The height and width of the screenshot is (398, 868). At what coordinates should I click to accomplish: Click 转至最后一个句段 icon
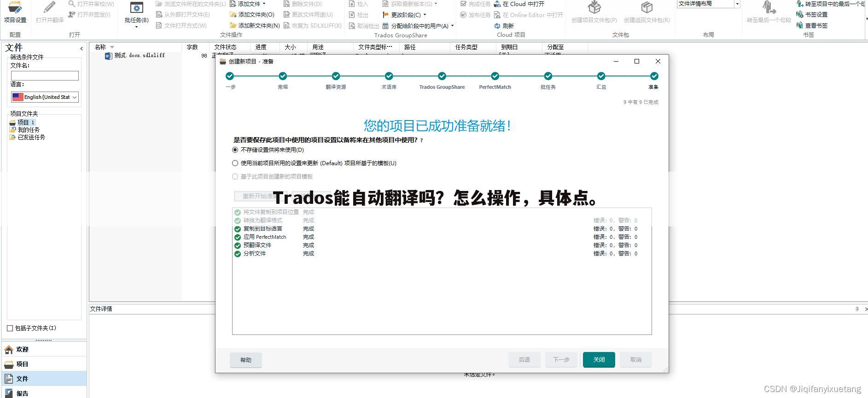pos(769,7)
